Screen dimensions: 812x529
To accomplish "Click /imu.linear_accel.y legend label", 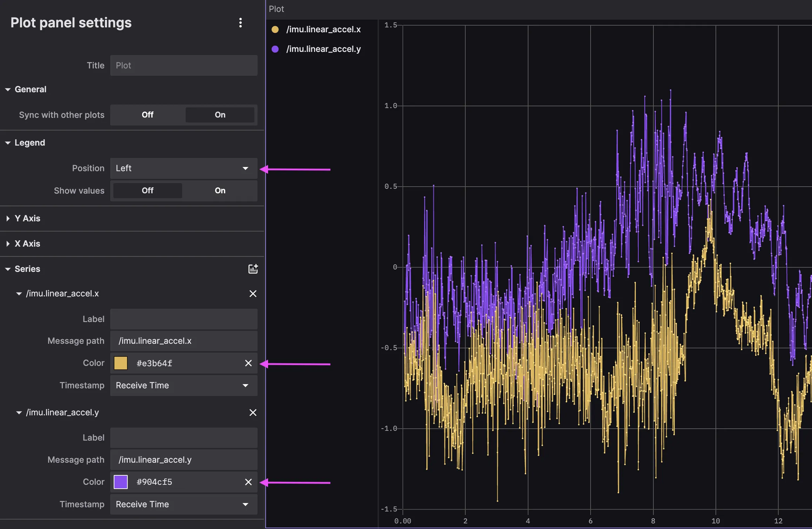I will pos(323,49).
